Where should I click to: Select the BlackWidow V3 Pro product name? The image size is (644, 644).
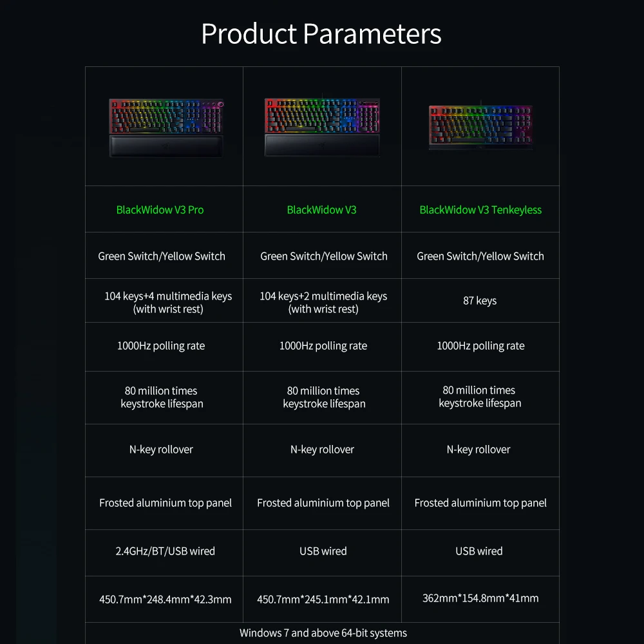pos(160,210)
